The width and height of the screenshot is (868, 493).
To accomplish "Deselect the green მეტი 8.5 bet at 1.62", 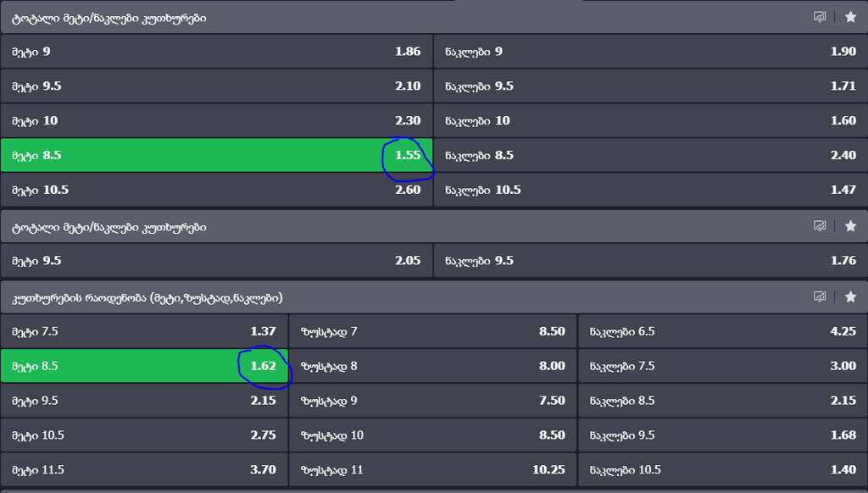I will pyautogui.click(x=144, y=366).
